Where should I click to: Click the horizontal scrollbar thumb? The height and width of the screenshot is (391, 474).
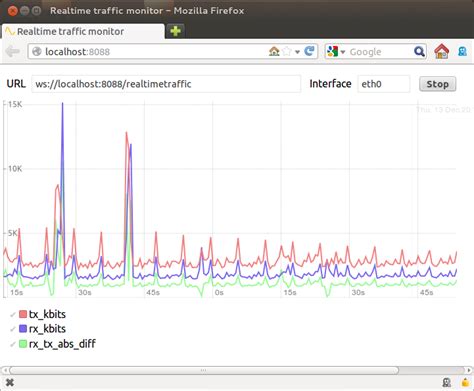pos(204,370)
